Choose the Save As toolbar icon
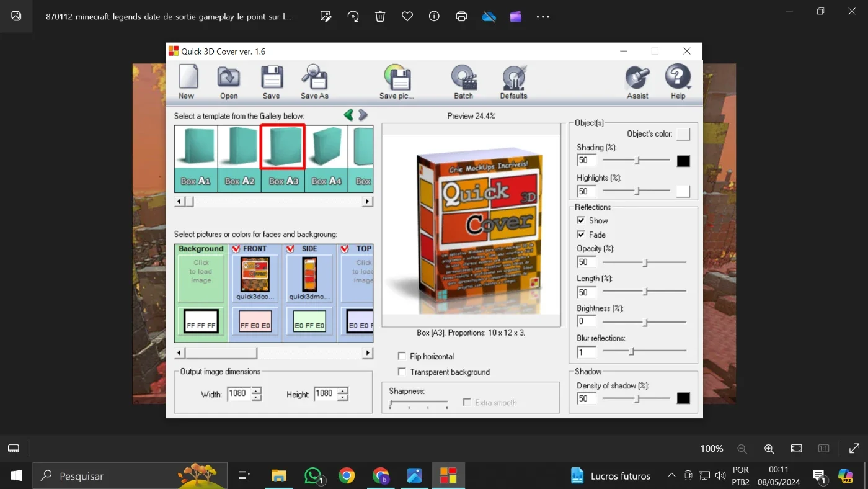868x489 pixels. pos(314,82)
